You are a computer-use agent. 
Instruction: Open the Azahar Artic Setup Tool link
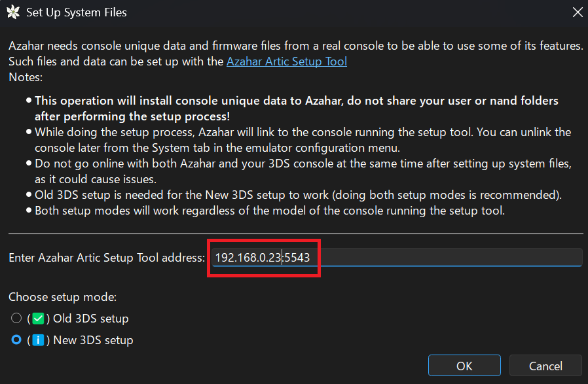(286, 61)
